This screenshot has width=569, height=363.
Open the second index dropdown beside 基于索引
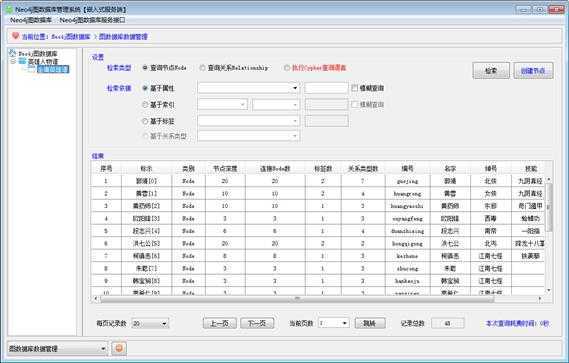point(276,105)
